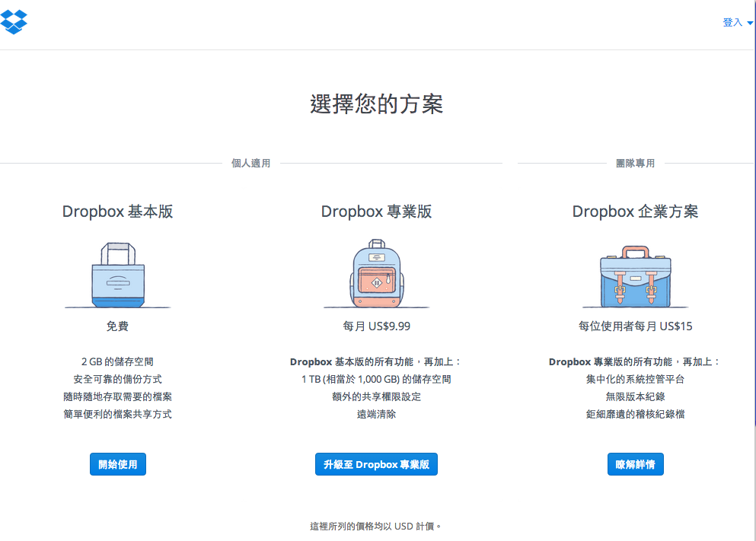Image resolution: width=756 pixels, height=541 pixels.
Task: Click the 開始使用 button for the free plan
Action: (117, 463)
